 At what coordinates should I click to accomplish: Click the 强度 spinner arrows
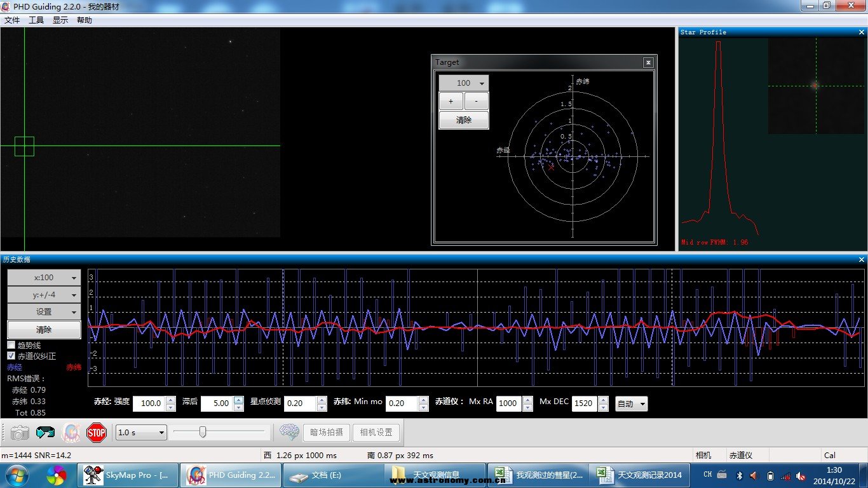(170, 403)
